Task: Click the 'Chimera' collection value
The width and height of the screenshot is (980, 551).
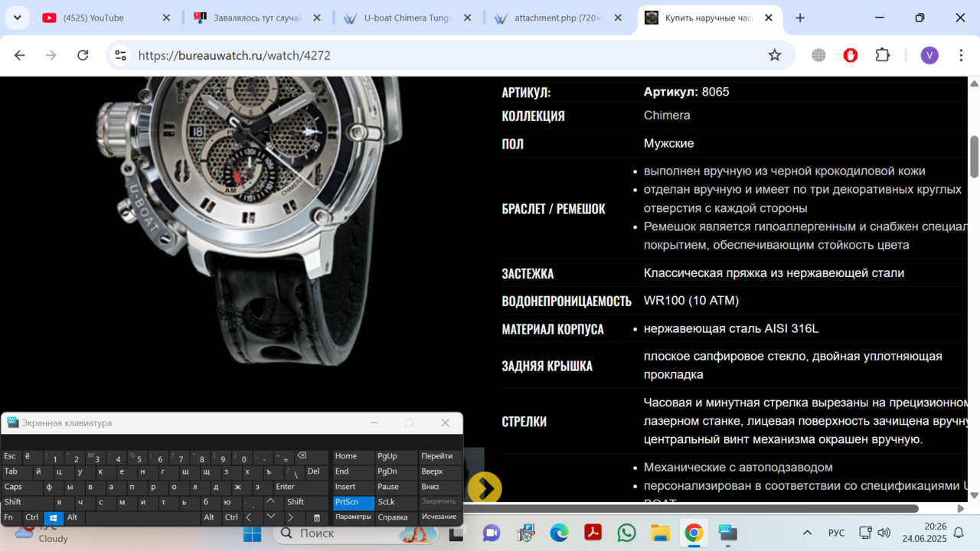Action: point(667,116)
